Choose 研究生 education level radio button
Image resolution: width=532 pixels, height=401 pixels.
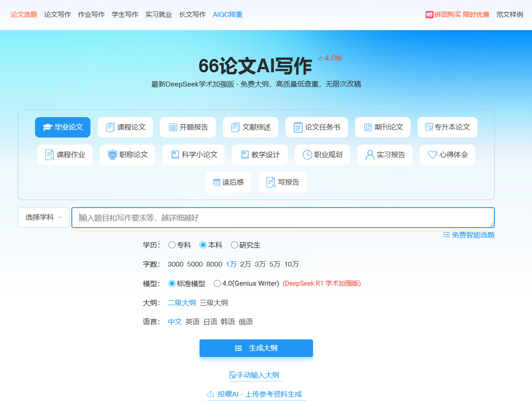pyautogui.click(x=235, y=245)
